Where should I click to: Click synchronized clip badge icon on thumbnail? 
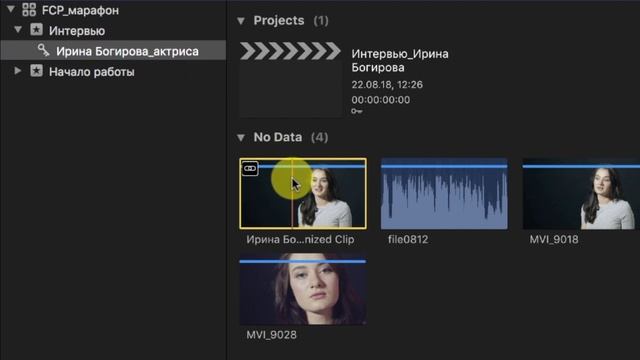(x=250, y=168)
